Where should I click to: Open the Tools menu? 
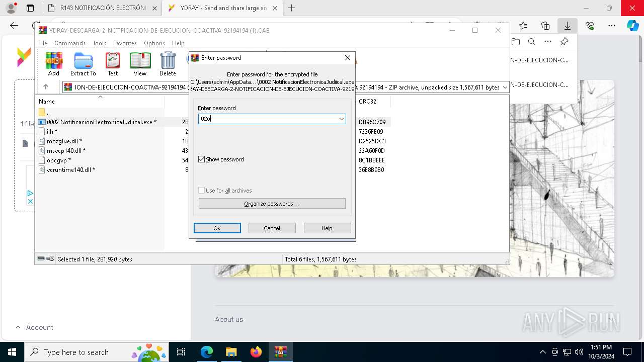(x=99, y=43)
